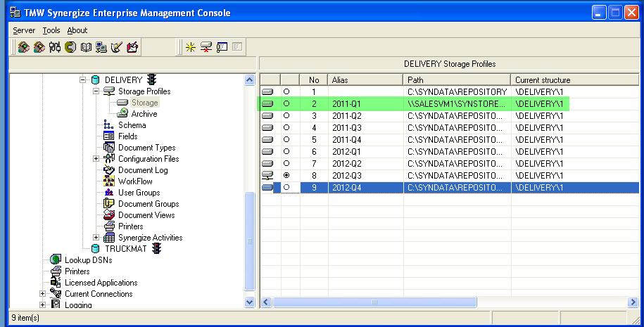Screen dimensions: 644x327
Task: Click the yellow pie-chart toolbar icon
Action: pyautogui.click(x=70, y=47)
